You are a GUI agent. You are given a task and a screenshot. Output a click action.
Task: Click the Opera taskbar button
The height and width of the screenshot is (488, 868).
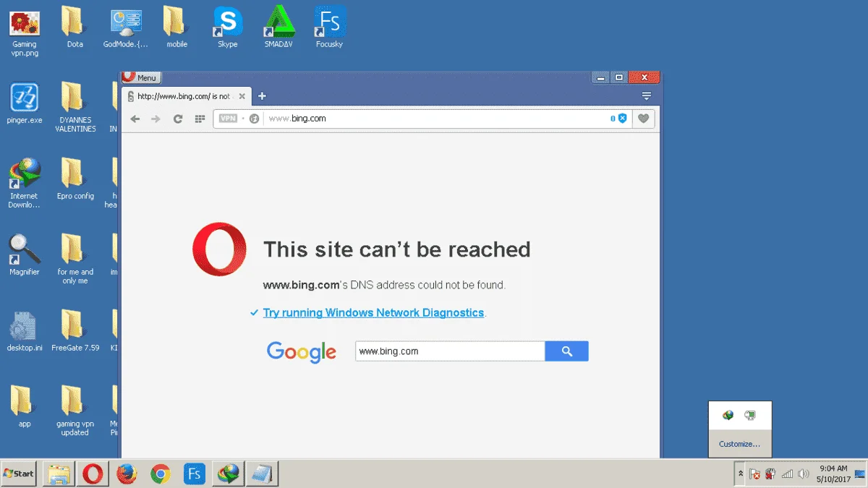(93, 474)
